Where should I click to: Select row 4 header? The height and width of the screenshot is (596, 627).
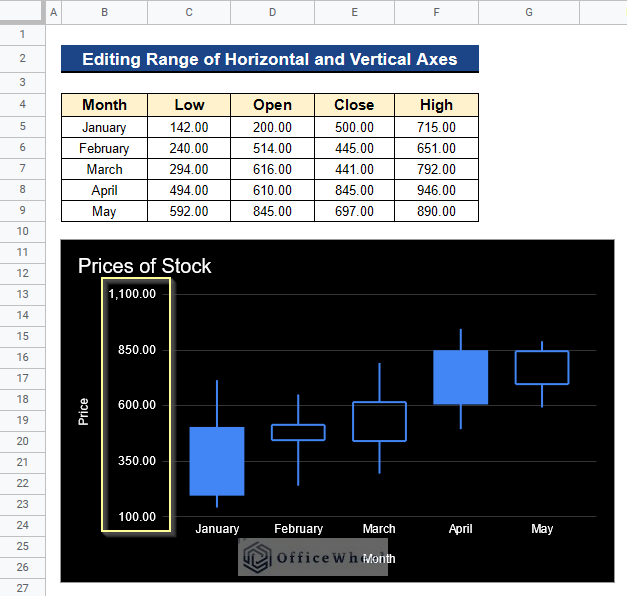22,104
